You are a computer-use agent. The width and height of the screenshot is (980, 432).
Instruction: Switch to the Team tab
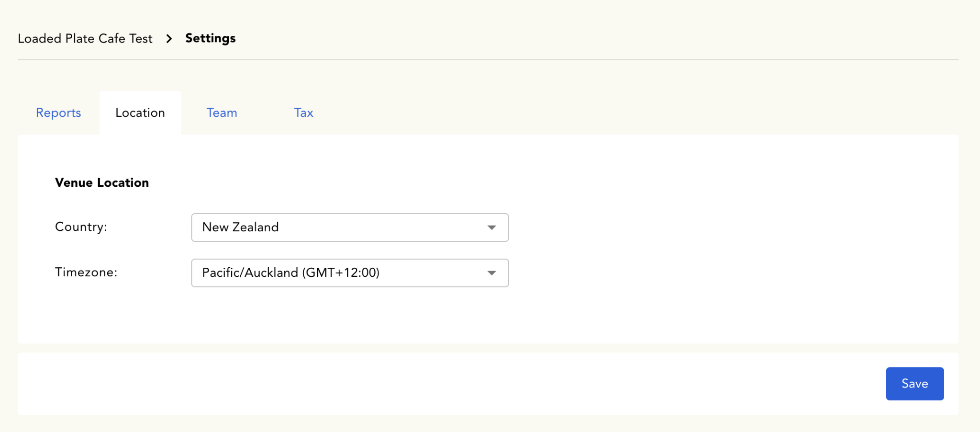pyautogui.click(x=222, y=113)
